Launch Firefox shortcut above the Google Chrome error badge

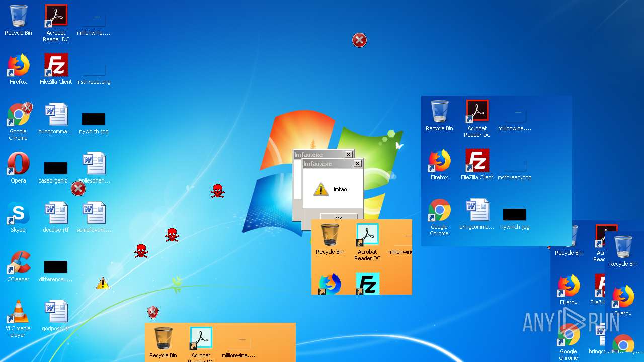coord(18,69)
